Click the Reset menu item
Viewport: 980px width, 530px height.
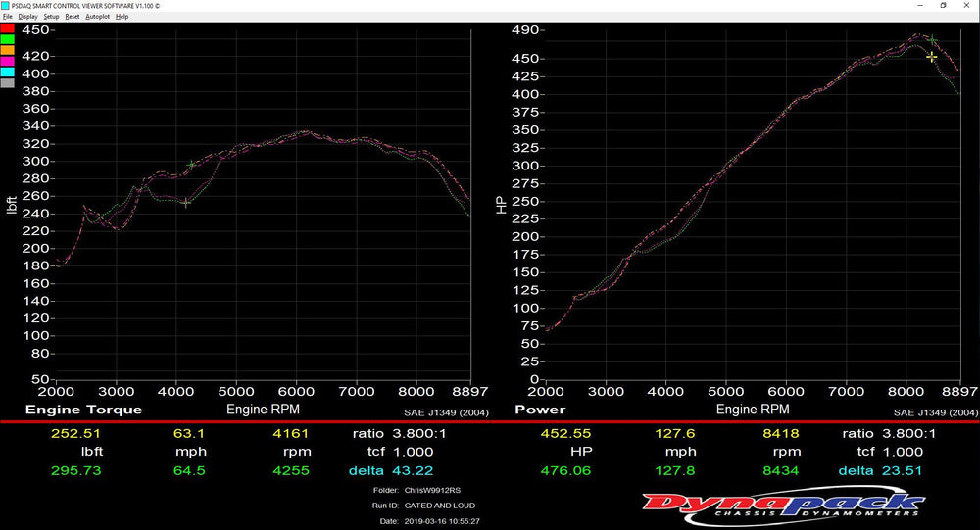(x=73, y=17)
